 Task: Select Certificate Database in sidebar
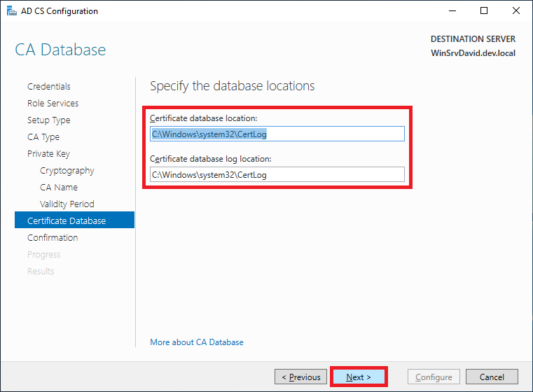pyautogui.click(x=67, y=221)
